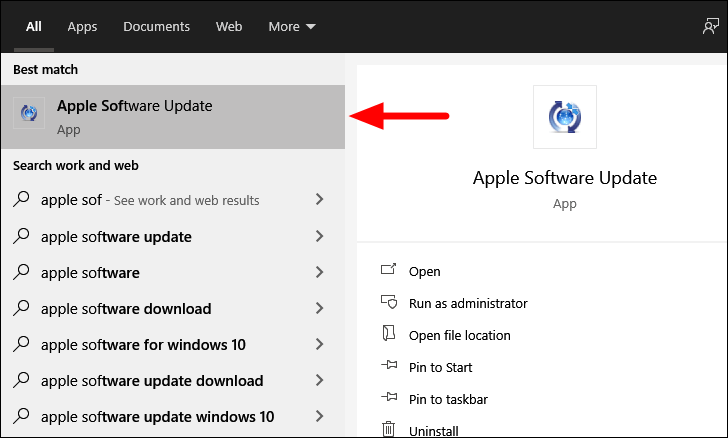Choose Pin to taskbar
Screen dimensions: 728x438
448,399
